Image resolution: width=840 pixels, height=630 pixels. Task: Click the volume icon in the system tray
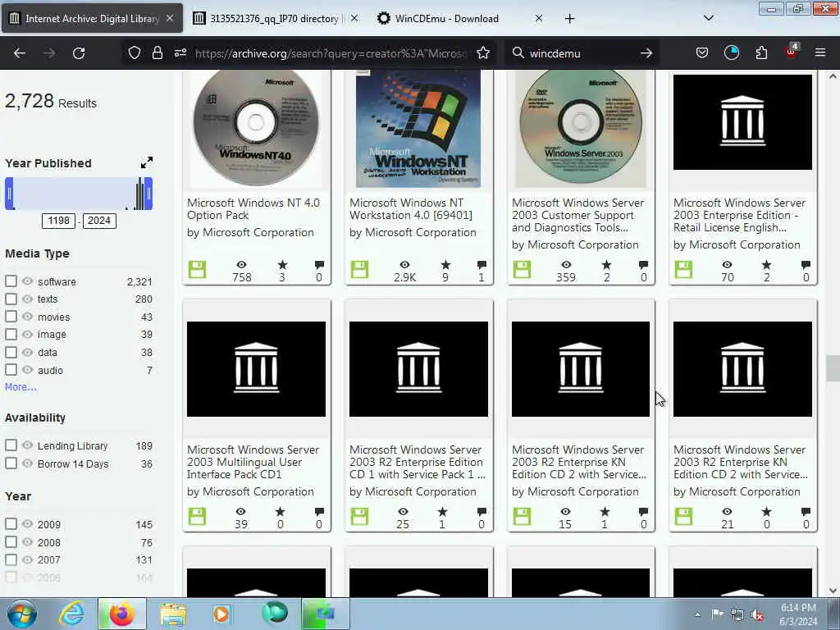[x=757, y=615]
